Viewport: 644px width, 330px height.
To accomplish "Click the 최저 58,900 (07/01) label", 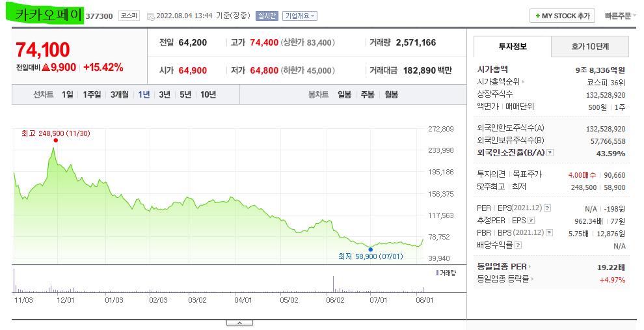I will pos(371,256).
